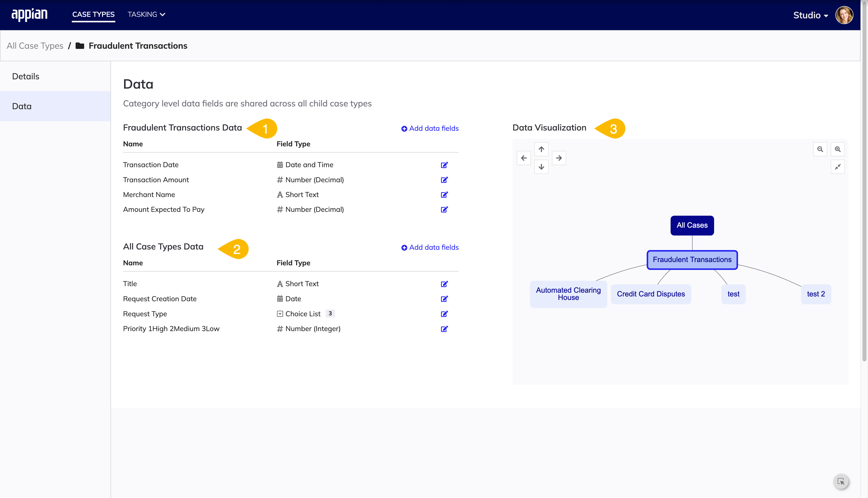Expand the Credit Card Disputes node
Image resolution: width=868 pixels, height=498 pixels.
tap(651, 294)
